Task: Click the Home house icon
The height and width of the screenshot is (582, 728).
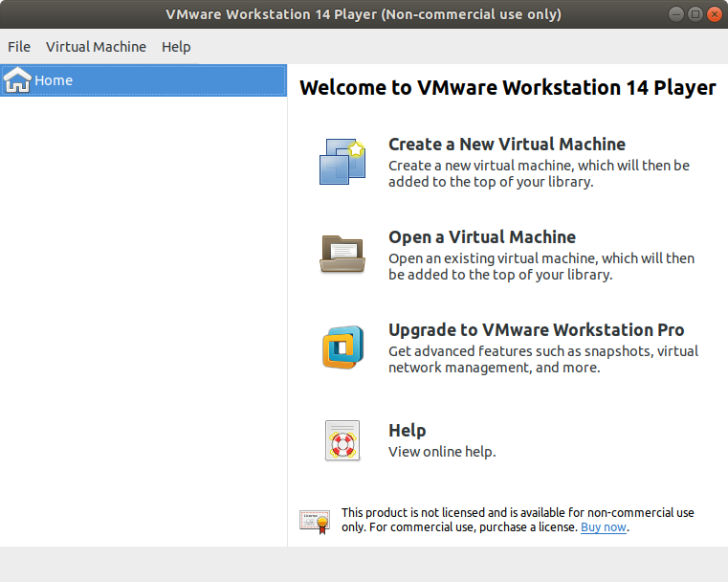Action: (17, 79)
